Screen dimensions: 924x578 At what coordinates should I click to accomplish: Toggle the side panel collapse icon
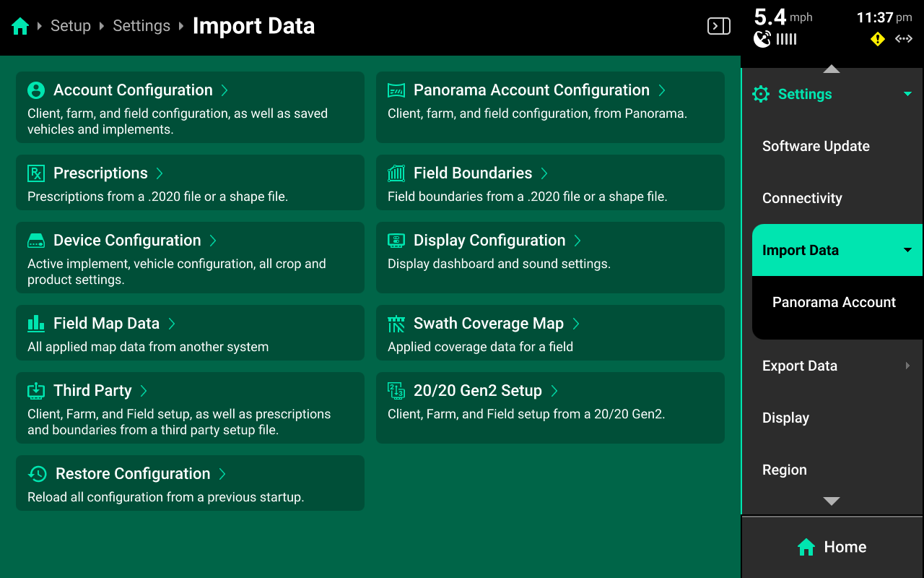pos(718,27)
